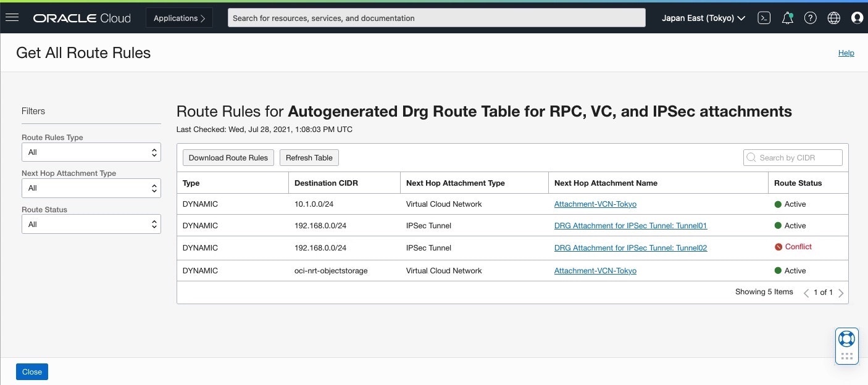Click the grid handle under support icon
Image resolution: width=868 pixels, height=385 pixels.
[x=847, y=356]
